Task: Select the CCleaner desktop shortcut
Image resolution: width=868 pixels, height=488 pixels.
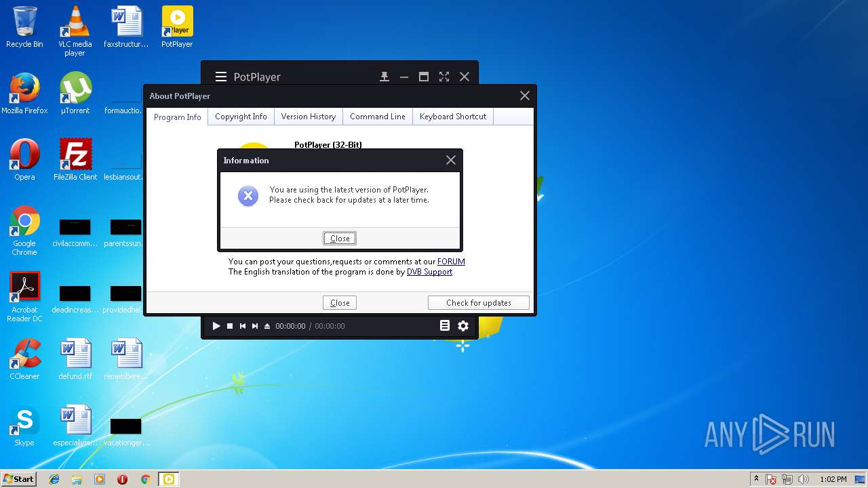Action: (24, 359)
